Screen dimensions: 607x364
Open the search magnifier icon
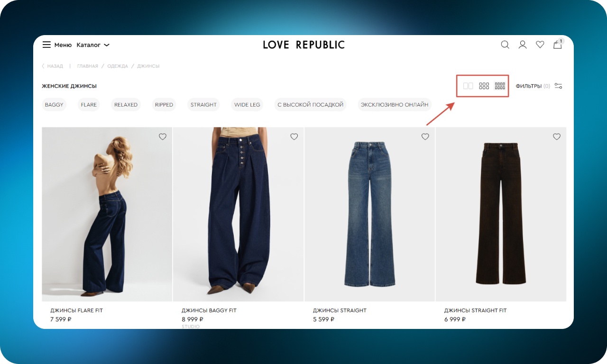[x=505, y=45]
